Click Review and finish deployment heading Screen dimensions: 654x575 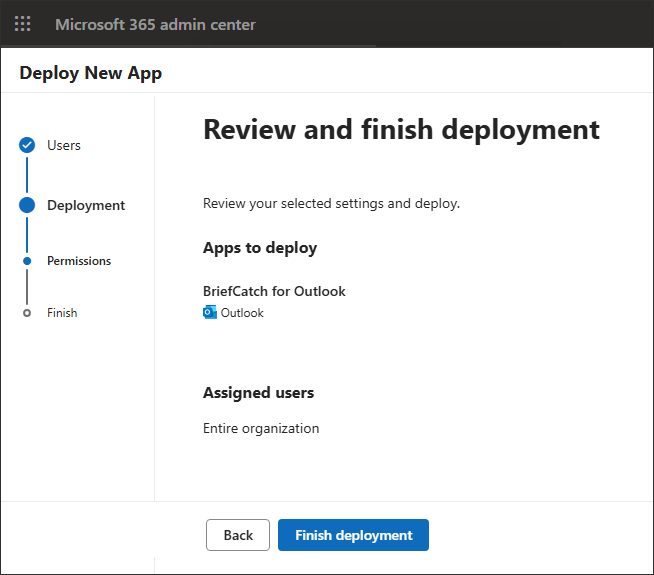click(401, 129)
